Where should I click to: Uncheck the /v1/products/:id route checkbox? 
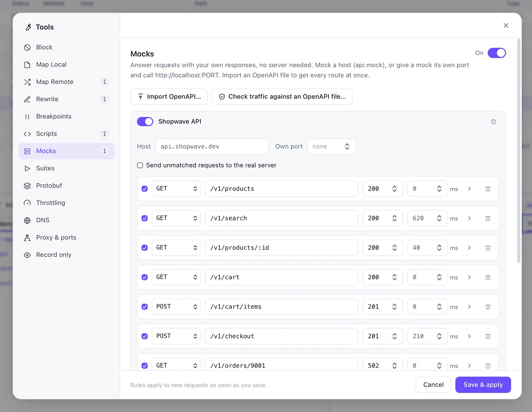coord(145,248)
